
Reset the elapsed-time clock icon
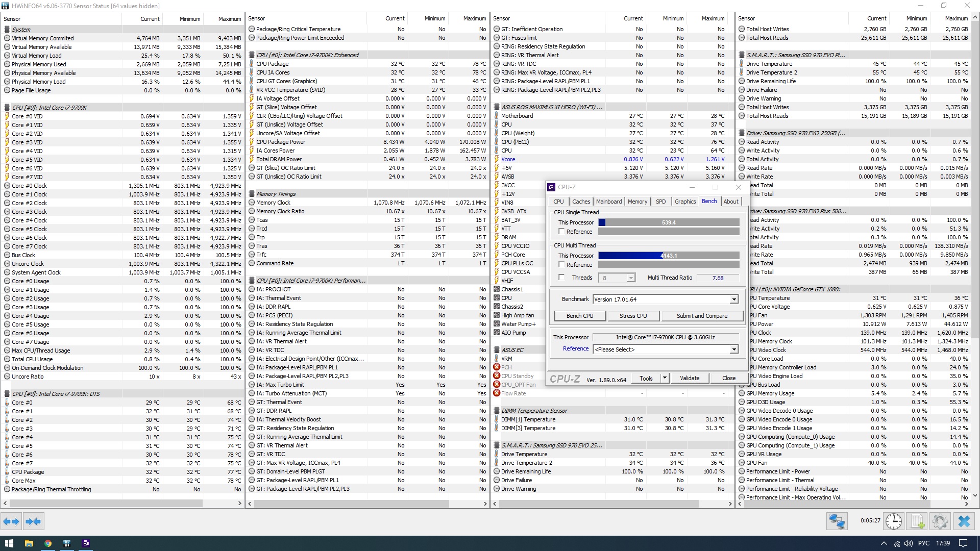tap(894, 521)
